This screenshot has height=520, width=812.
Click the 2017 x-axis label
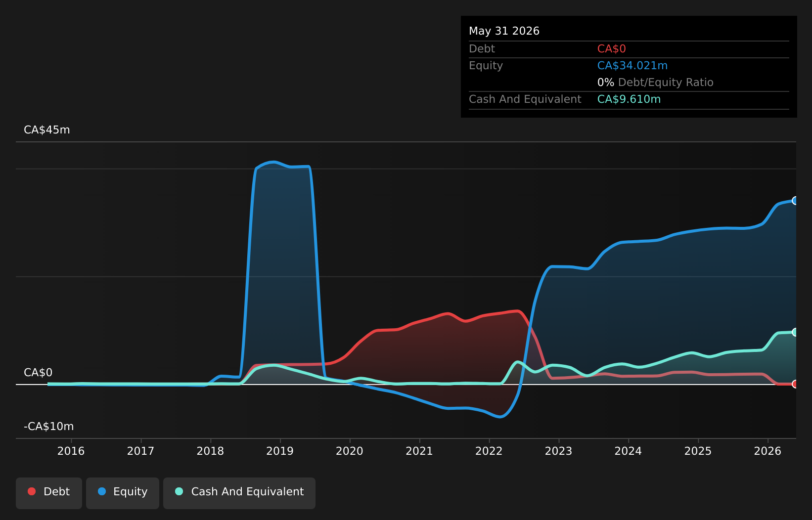coord(141,451)
